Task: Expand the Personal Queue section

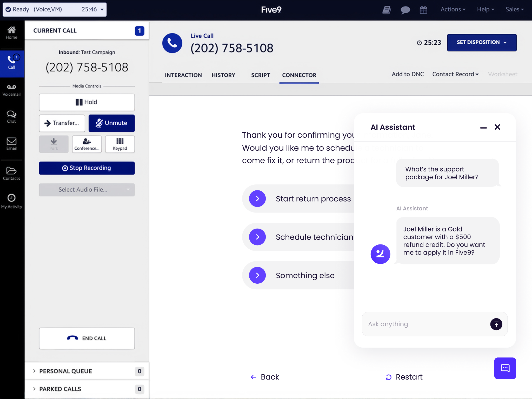Action: coord(66,371)
